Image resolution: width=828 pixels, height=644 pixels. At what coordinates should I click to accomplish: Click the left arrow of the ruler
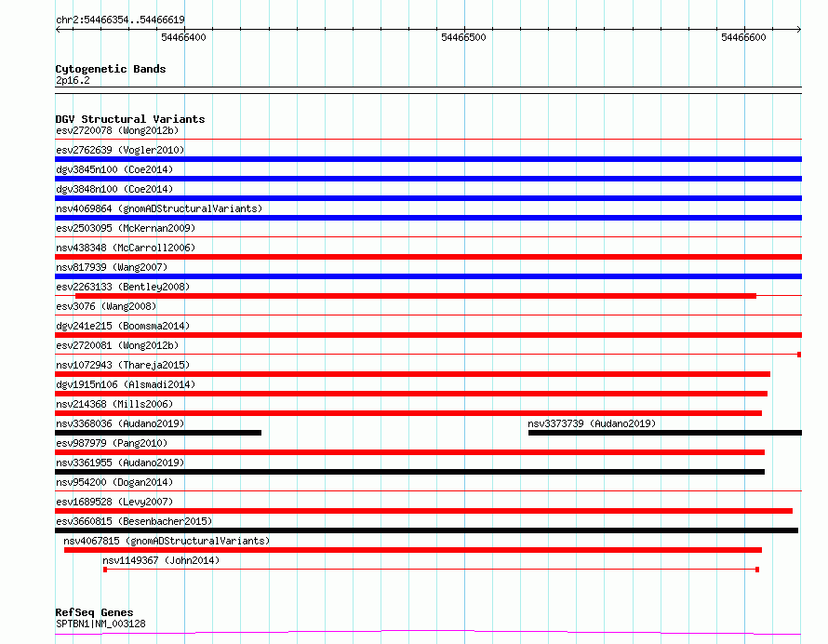point(58,30)
